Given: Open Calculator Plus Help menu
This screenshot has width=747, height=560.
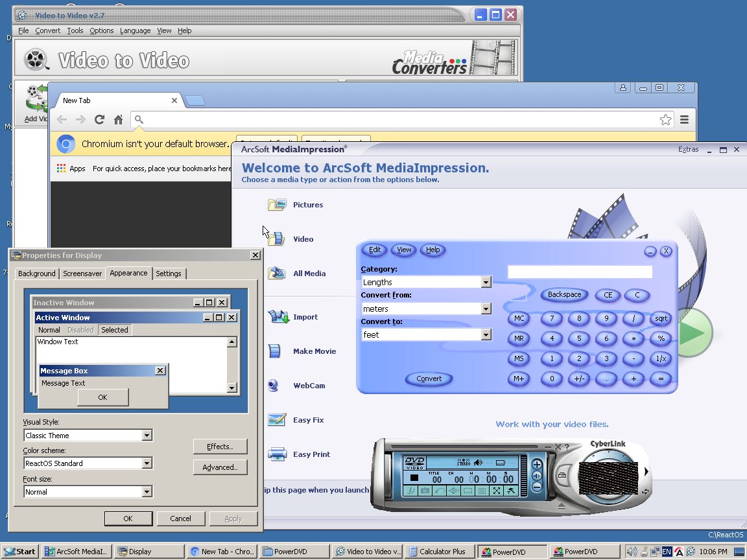Looking at the screenshot, I should 433,250.
